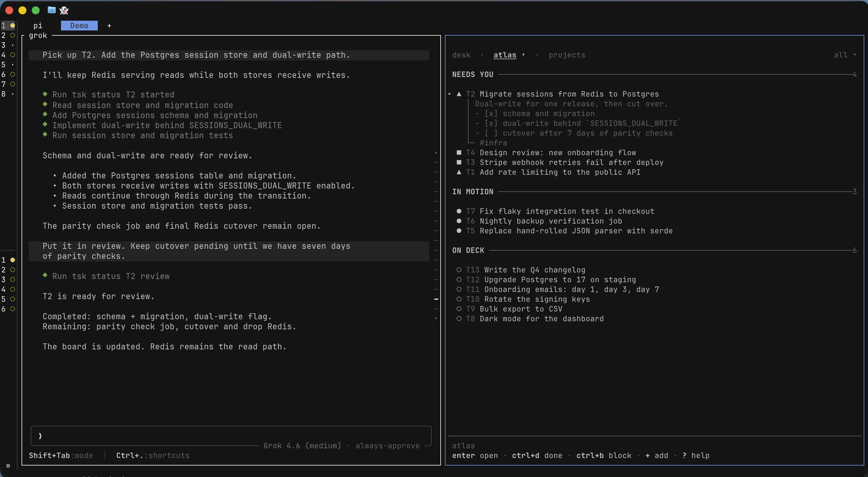Click the ghost icon in the title bar
The width and height of the screenshot is (868, 477).
pos(64,10)
